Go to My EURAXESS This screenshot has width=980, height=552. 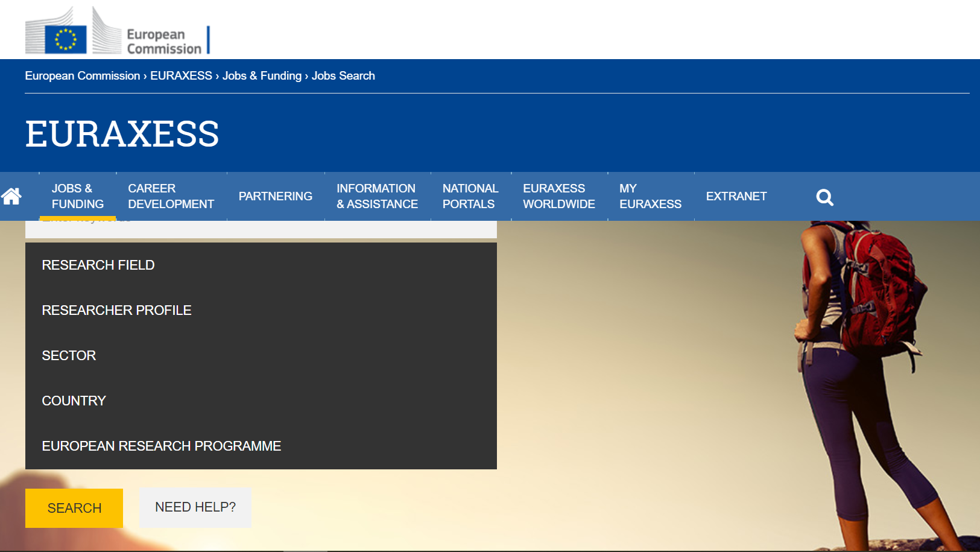click(x=650, y=197)
